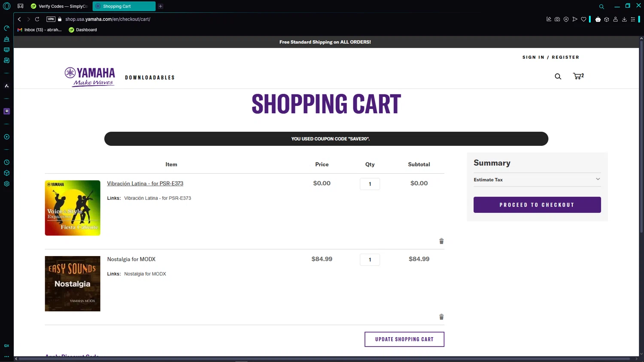Click Proceed to Checkout button

[x=537, y=205]
